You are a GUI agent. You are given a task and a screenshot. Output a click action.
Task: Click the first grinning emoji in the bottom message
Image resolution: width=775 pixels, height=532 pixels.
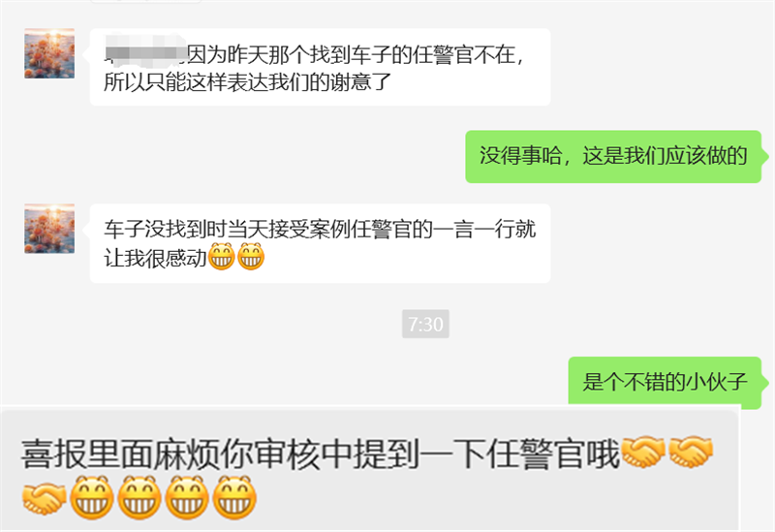point(92,498)
